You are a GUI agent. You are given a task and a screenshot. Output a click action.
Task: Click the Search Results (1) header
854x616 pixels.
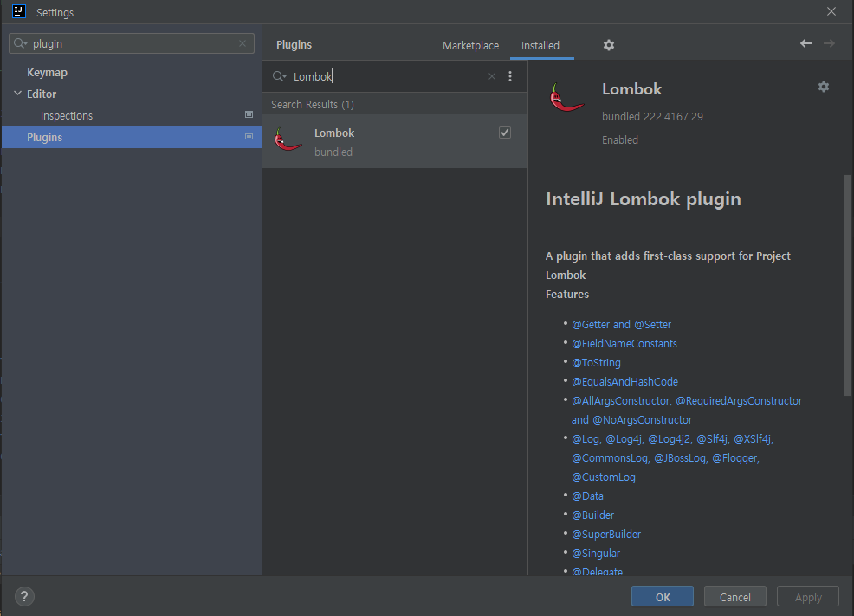tap(313, 104)
